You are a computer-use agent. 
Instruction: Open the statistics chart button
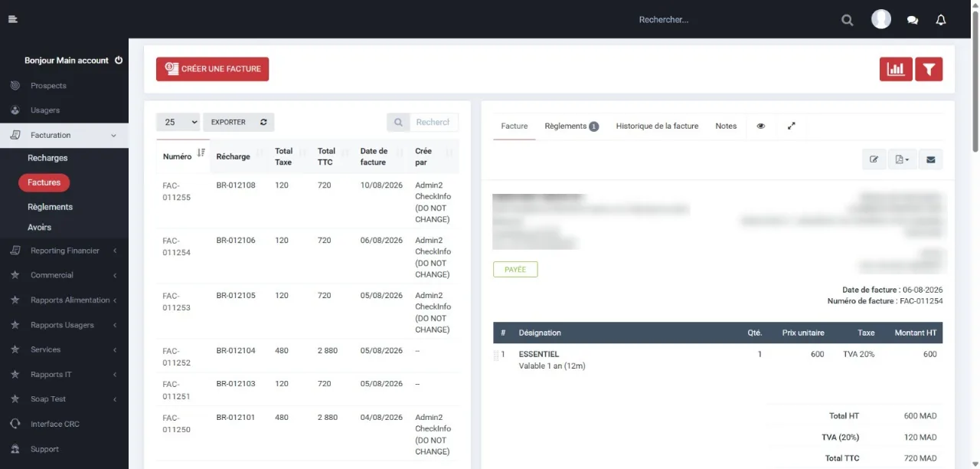pyautogui.click(x=896, y=69)
